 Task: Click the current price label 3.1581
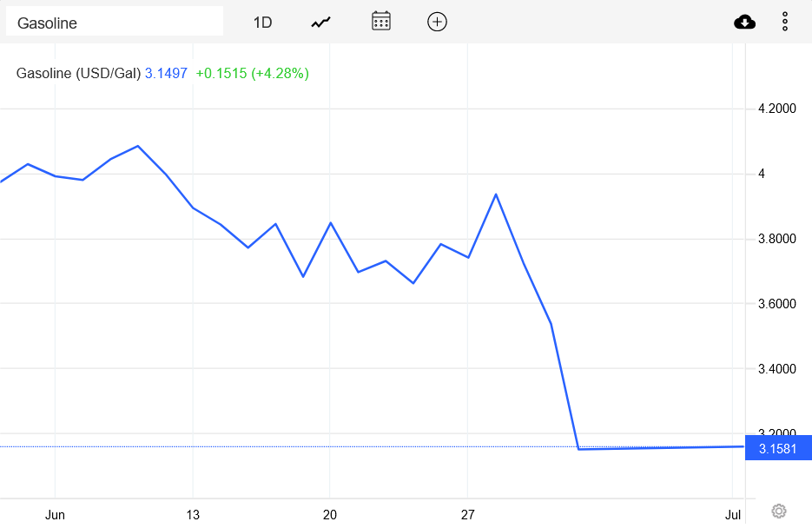point(778,448)
